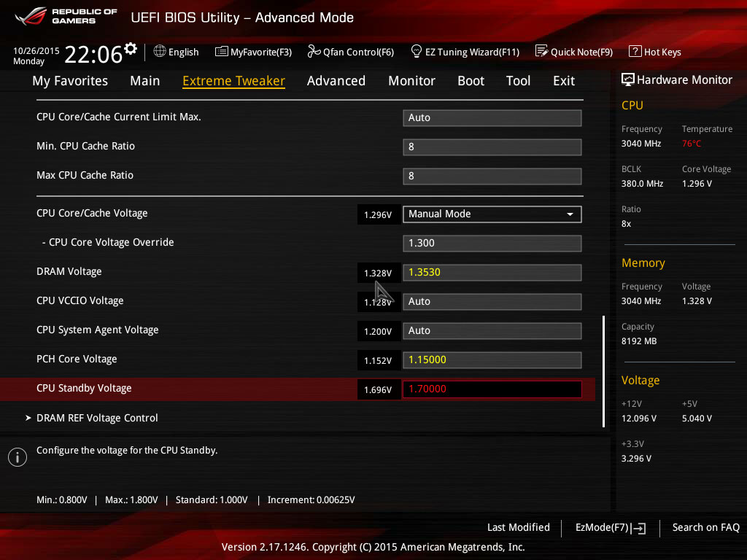Image resolution: width=747 pixels, height=560 pixels.
Task: Click the CPU Core/Cache Voltage label
Action: click(x=92, y=214)
